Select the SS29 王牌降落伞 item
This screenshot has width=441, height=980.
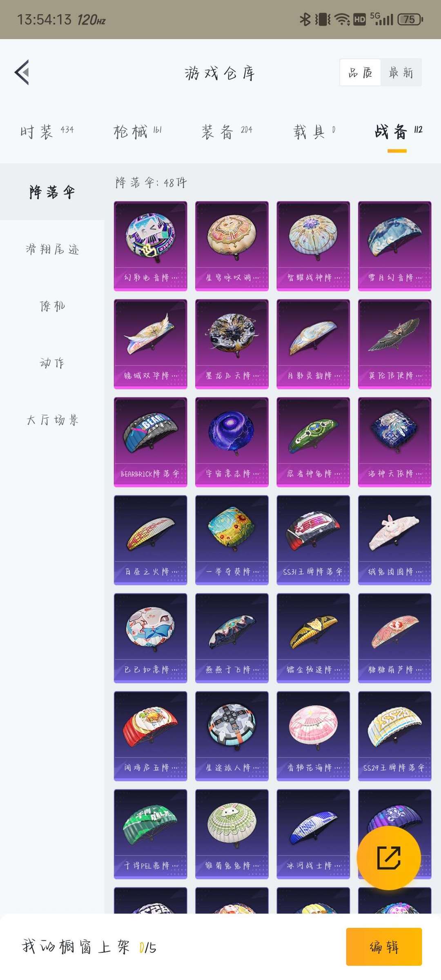(x=394, y=736)
